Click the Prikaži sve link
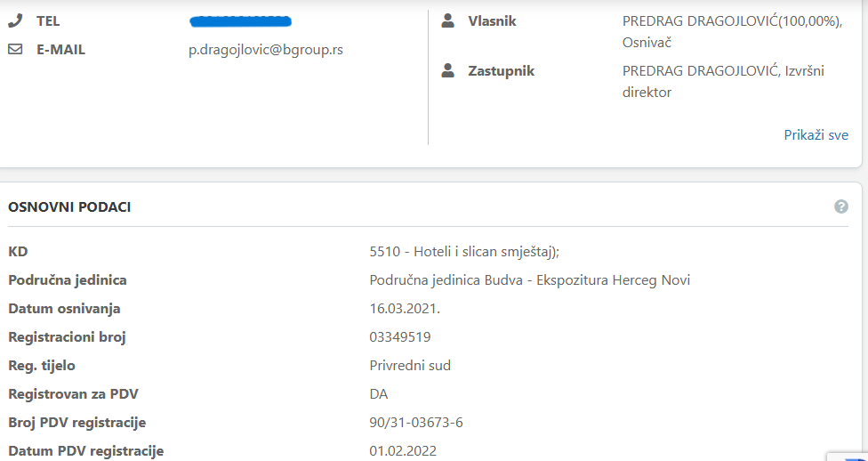868x461 pixels. (816, 135)
